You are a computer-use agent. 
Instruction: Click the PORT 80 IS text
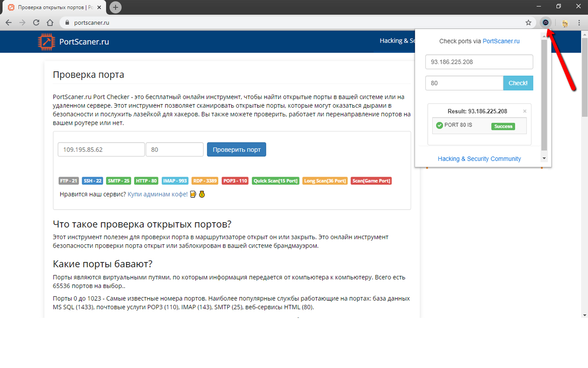click(458, 125)
